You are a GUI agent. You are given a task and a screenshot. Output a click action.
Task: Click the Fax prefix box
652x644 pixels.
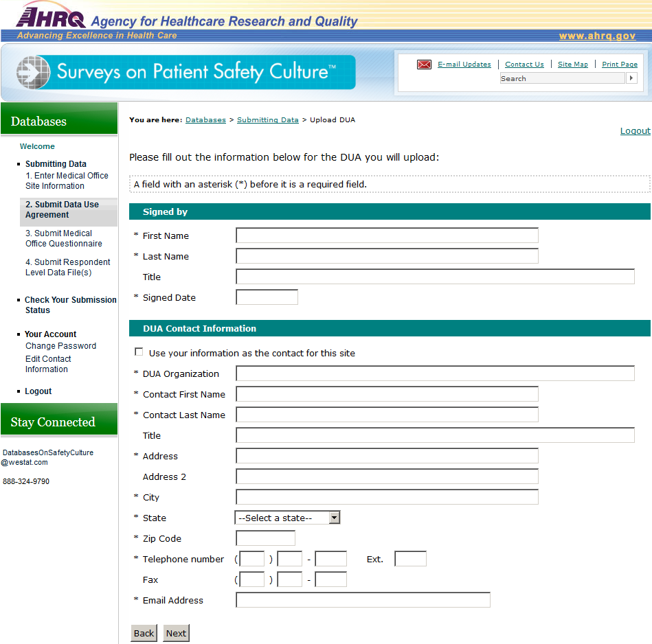pyautogui.click(x=289, y=579)
